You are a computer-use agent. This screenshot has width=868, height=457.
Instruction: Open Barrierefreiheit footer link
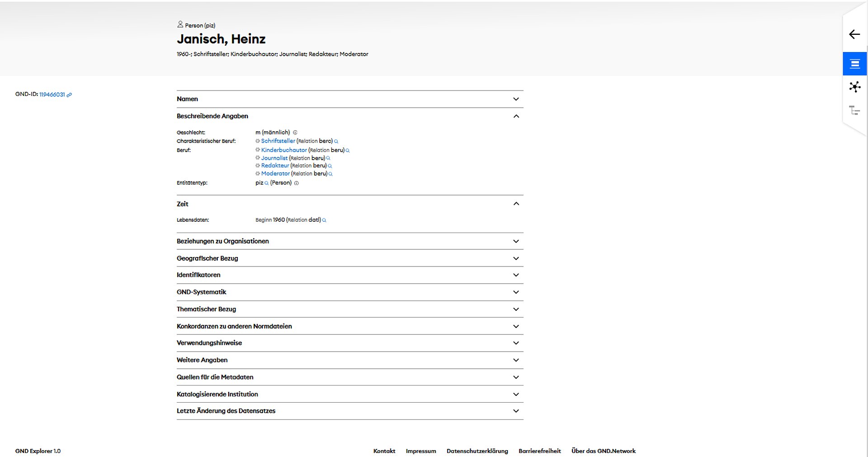tap(540, 451)
